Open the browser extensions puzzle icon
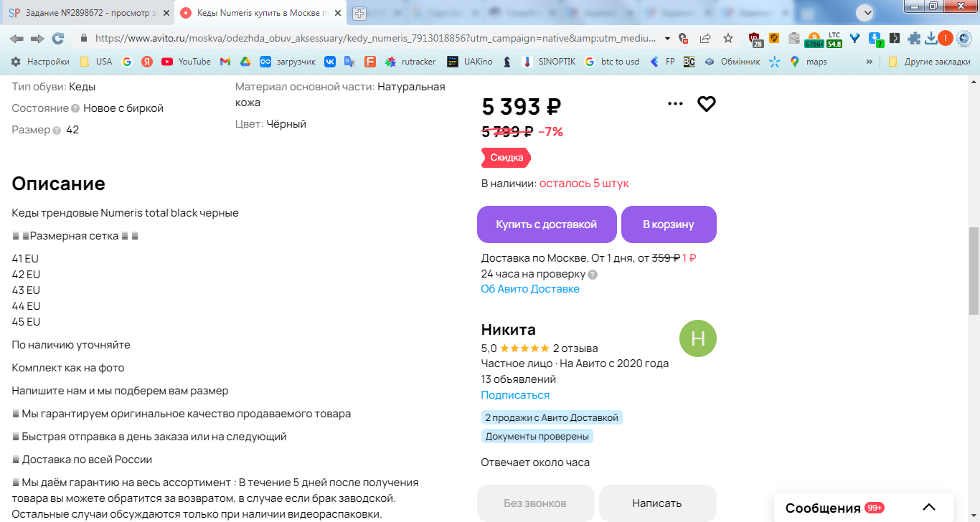Image resolution: width=980 pixels, height=522 pixels. (914, 38)
